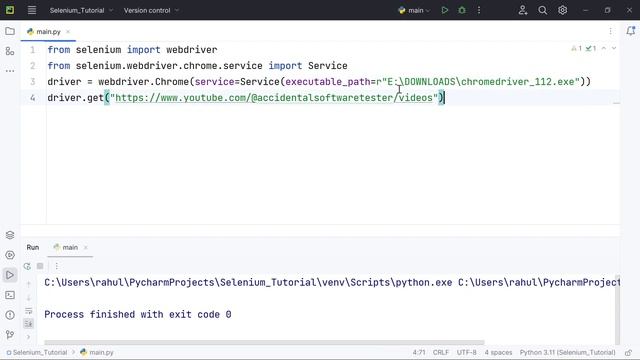
Task: Open the Structure tool window icon
Action: pos(10,51)
